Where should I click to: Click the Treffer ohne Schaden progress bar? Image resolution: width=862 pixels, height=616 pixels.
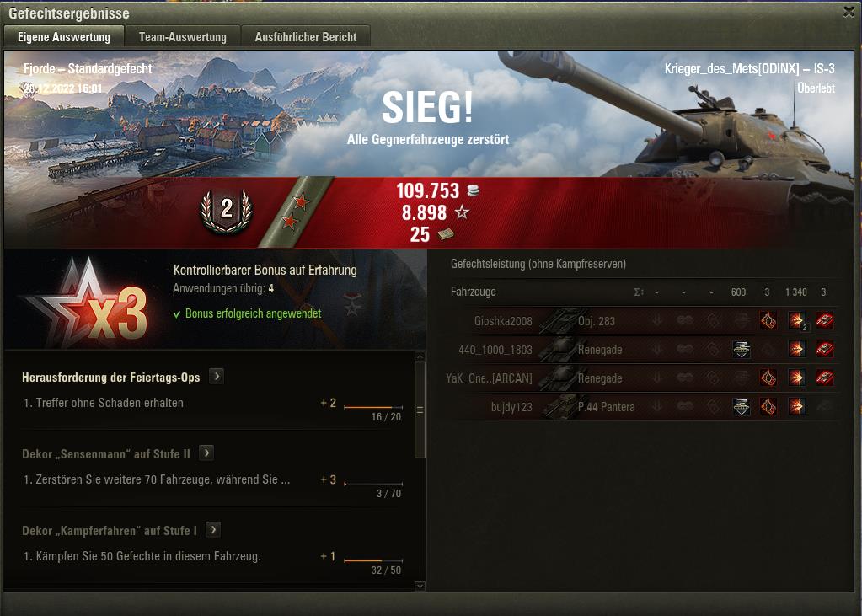point(373,408)
